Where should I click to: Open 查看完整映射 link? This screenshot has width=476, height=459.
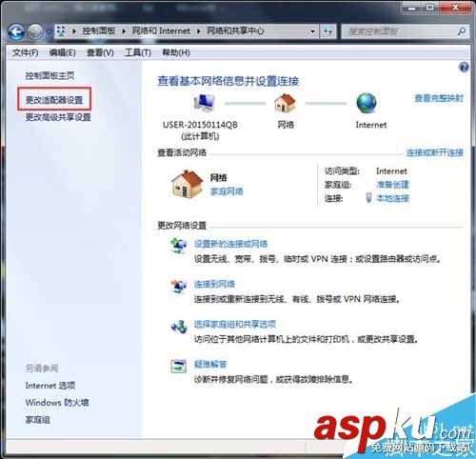pyautogui.click(x=439, y=98)
